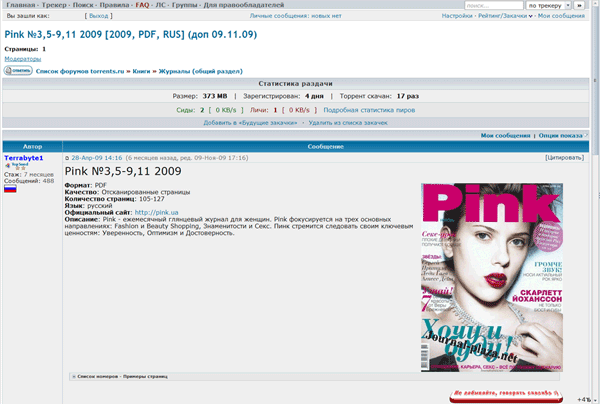Go to Журналы (общий раздел) breadcrumb

(x=201, y=71)
